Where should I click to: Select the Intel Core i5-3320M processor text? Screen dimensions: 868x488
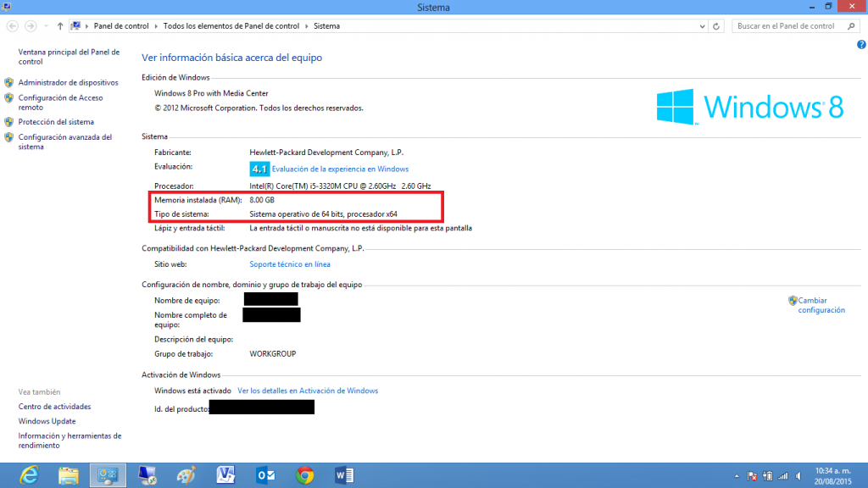(340, 186)
